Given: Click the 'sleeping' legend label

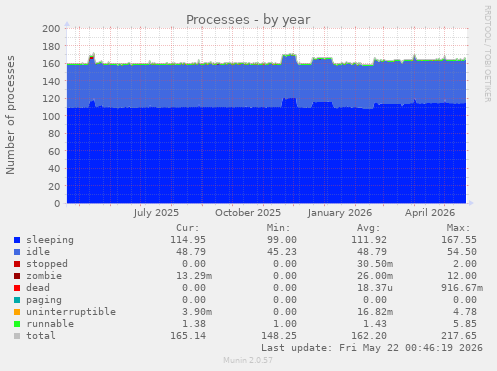Looking at the screenshot, I should 50,240.
